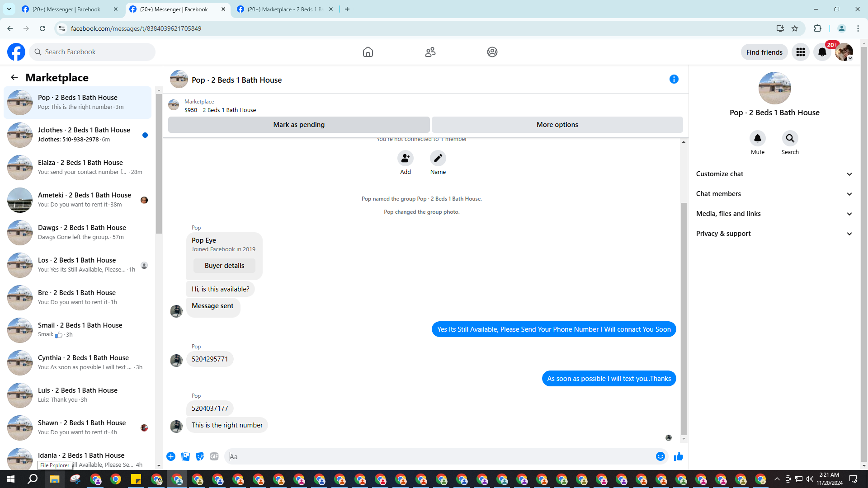Open the Groups icon in top navigation
This screenshot has width=868, height=488.
tap(492, 52)
